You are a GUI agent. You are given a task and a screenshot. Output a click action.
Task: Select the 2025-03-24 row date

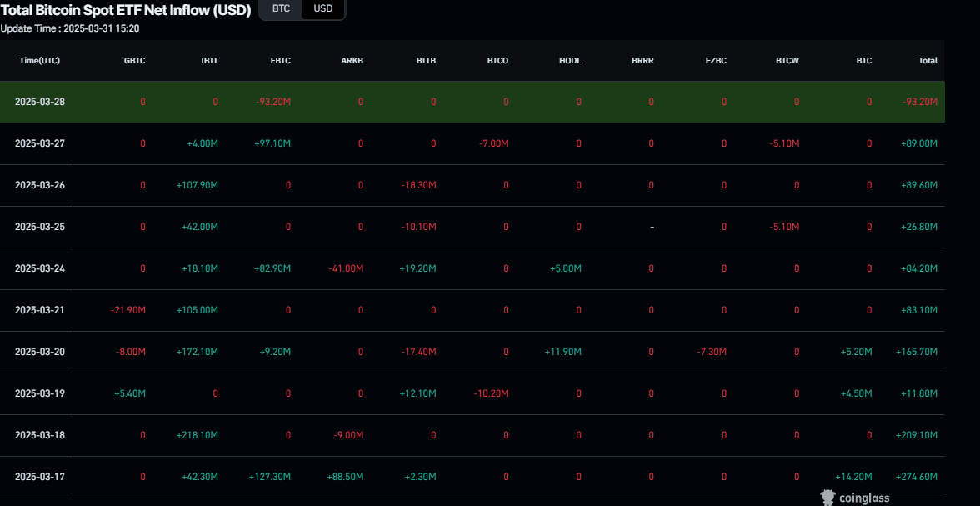click(x=40, y=268)
